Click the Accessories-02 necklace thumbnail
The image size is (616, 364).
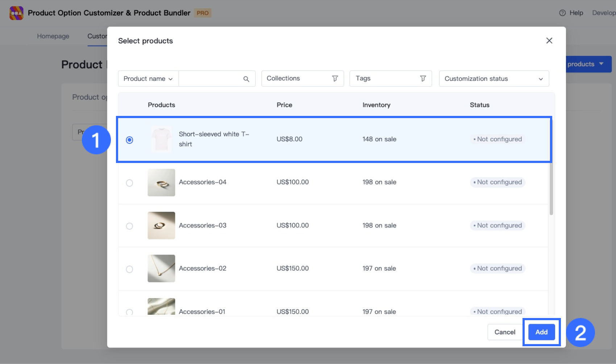pyautogui.click(x=161, y=268)
